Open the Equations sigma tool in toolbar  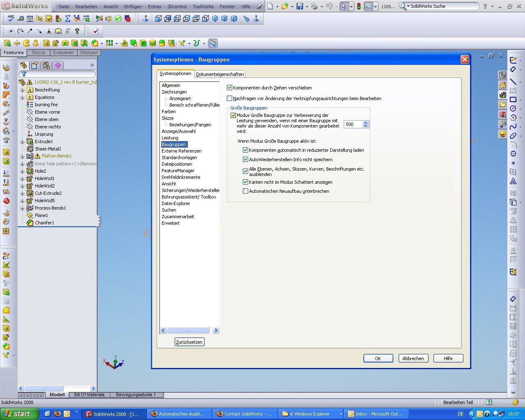(68, 18)
